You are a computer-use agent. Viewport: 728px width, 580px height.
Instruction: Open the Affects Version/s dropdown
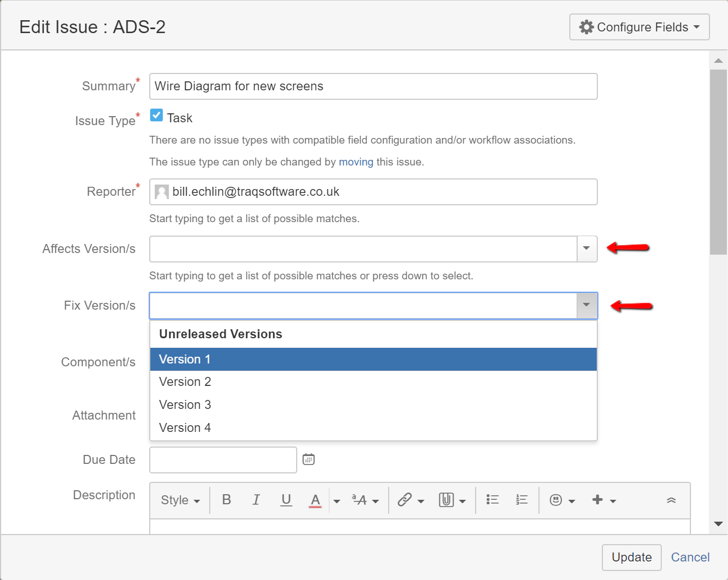(586, 248)
